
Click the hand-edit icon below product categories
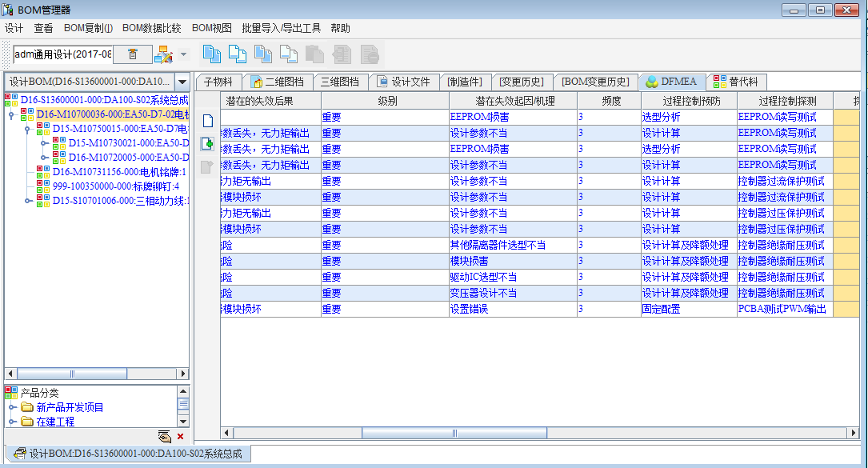pos(165,436)
